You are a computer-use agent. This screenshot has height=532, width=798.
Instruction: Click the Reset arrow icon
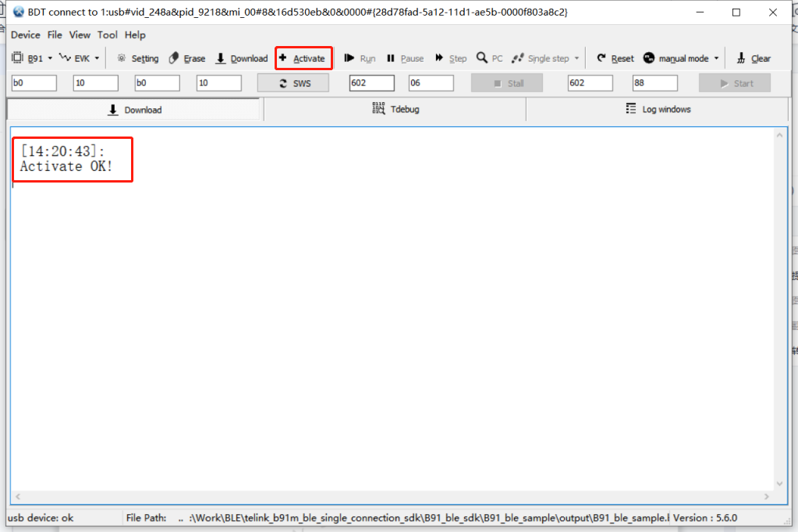[x=601, y=59]
